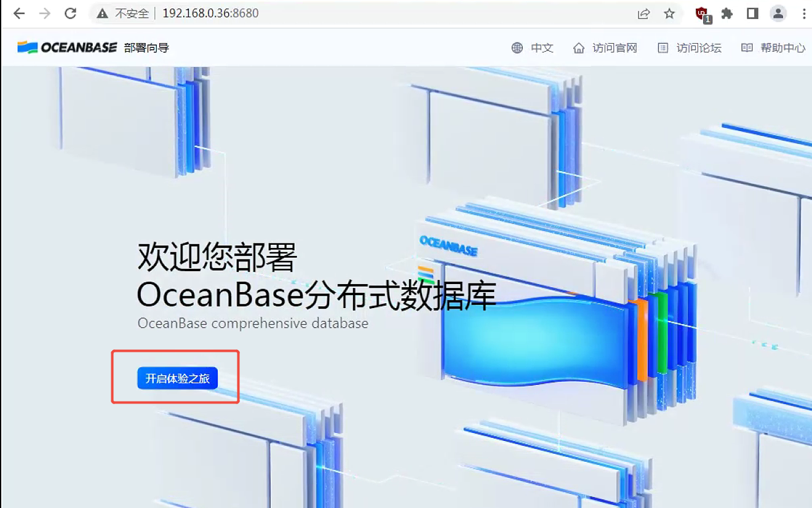Bookmark this page with star icon
This screenshot has width=812, height=508.
[x=669, y=14]
